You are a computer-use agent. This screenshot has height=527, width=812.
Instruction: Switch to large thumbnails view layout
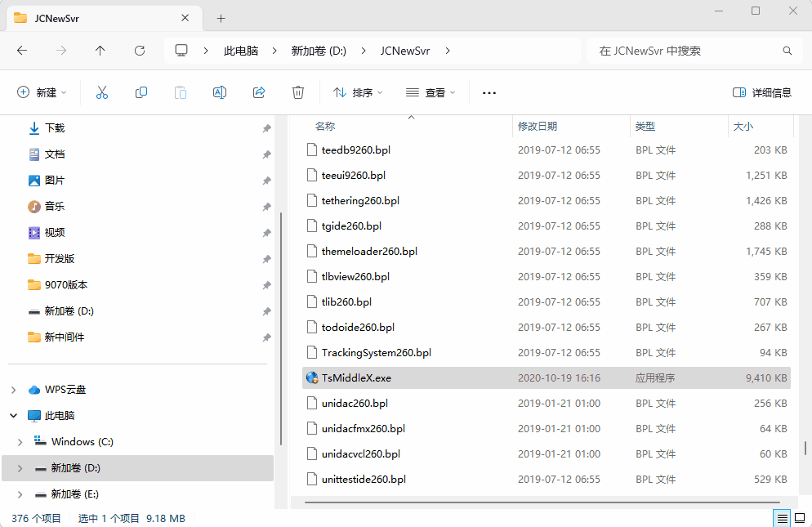800,518
